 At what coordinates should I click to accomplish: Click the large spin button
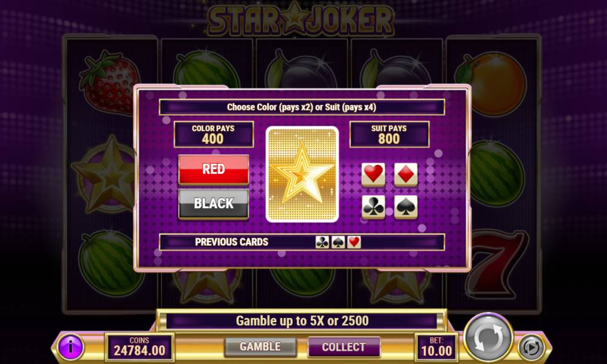point(488,337)
